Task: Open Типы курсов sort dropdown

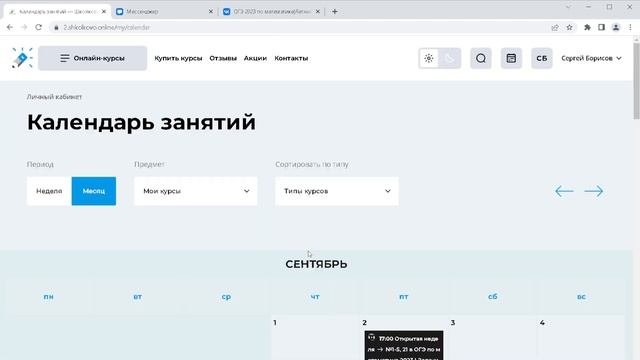Action: coord(337,191)
